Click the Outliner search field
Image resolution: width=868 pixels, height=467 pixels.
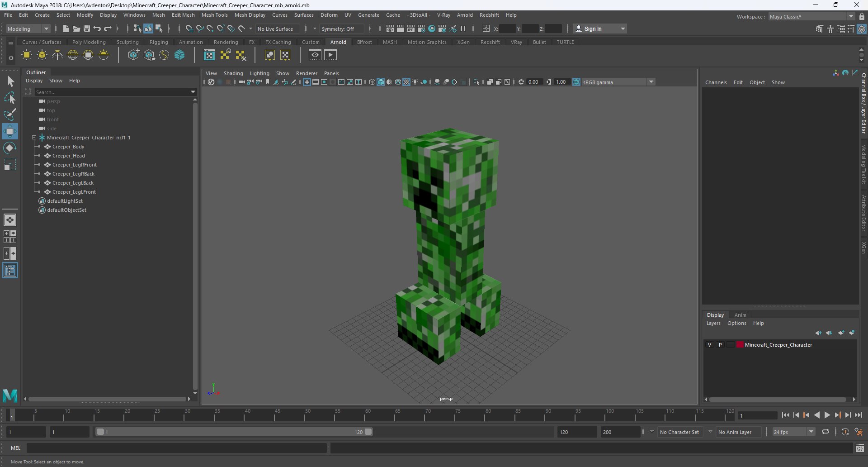tap(112, 92)
